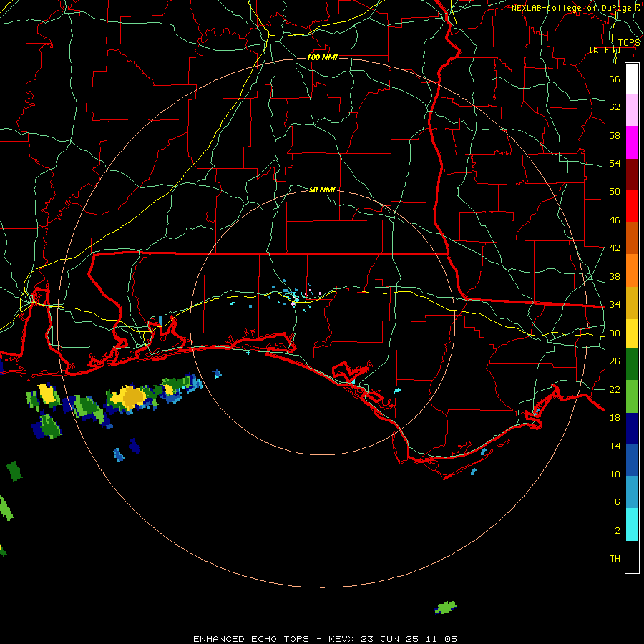Viewport: 644px width, 644px height.
Task: Click the '2' value on the legend scale
Action: coord(618,531)
